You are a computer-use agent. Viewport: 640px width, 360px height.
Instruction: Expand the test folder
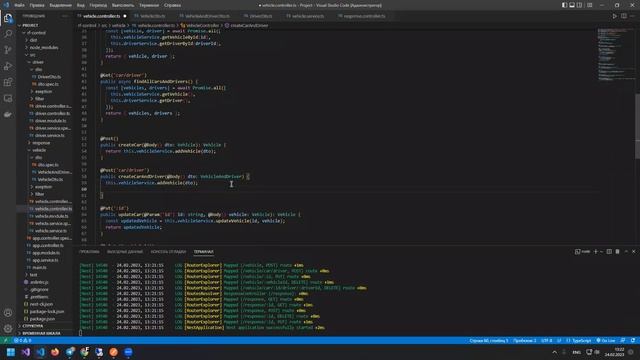click(x=33, y=275)
